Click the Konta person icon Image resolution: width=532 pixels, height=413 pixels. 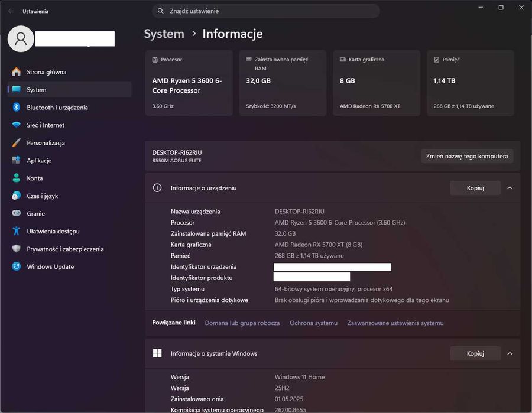click(x=17, y=178)
